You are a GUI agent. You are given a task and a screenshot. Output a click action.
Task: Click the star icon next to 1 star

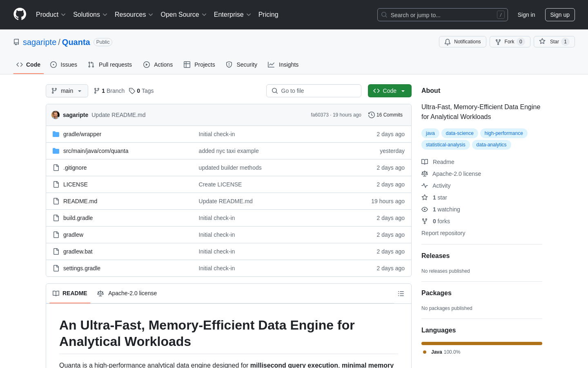425,197
